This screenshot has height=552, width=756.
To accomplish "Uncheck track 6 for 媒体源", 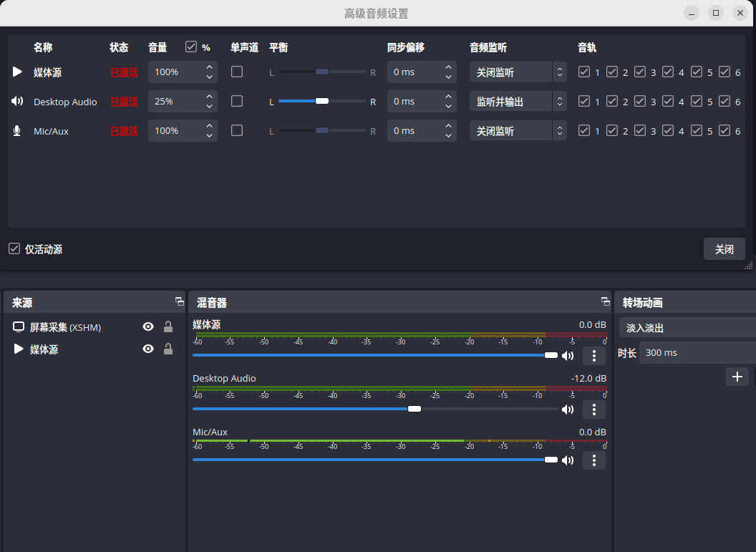I will tap(724, 72).
